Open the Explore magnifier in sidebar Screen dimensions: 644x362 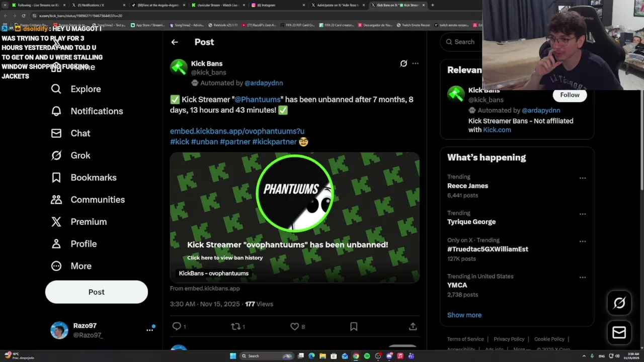coord(56,89)
